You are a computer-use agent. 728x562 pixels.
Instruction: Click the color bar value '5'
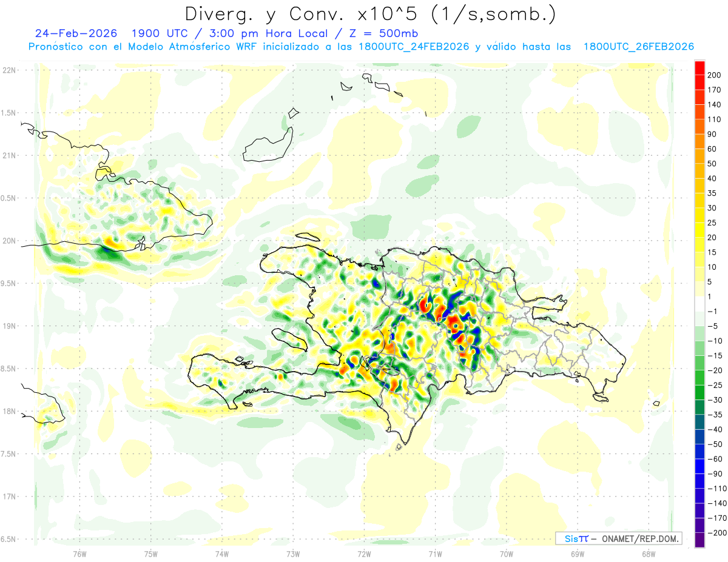710,282
